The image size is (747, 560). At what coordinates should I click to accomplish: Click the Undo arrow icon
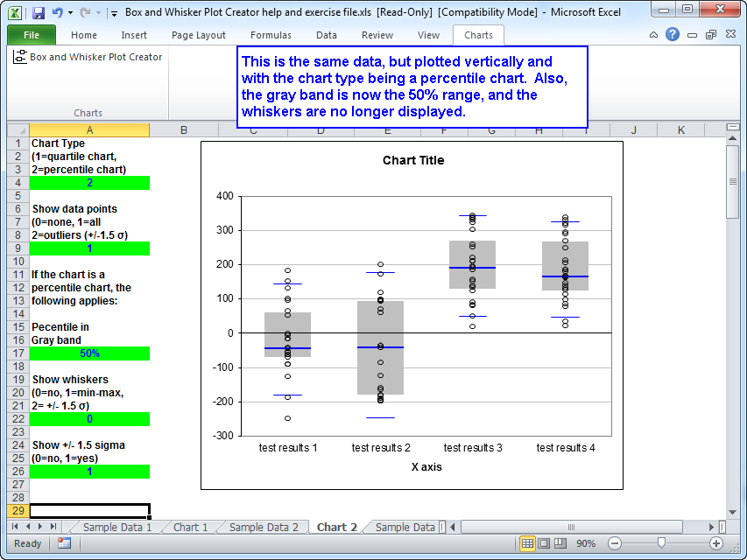pos(58,13)
